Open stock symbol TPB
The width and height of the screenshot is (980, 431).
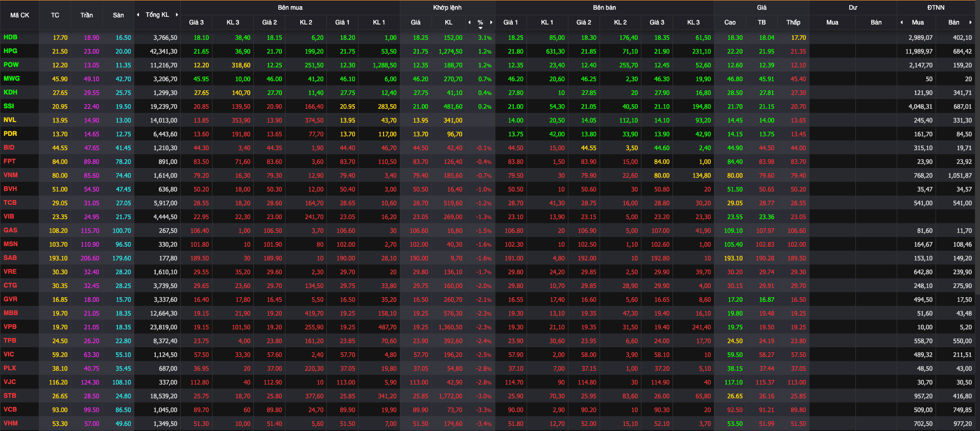click(10, 341)
